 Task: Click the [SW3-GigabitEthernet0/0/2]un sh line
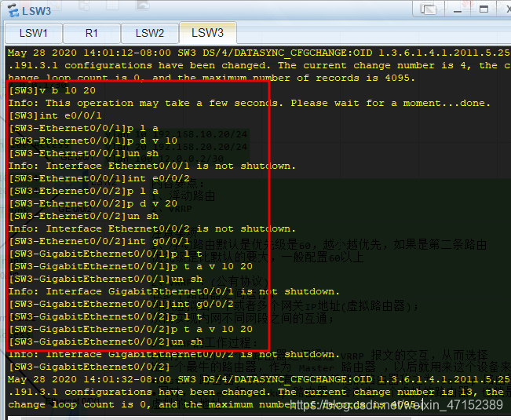point(106,341)
